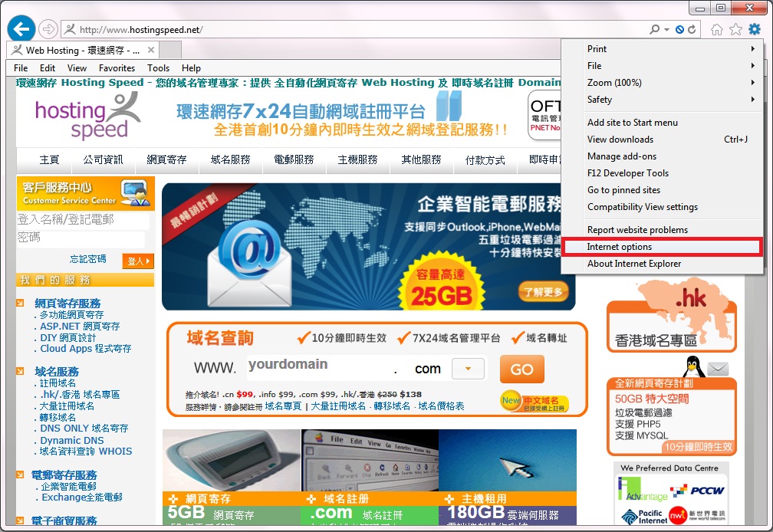Click the orange 登入 login button
This screenshot has height=532, width=773.
[138, 261]
